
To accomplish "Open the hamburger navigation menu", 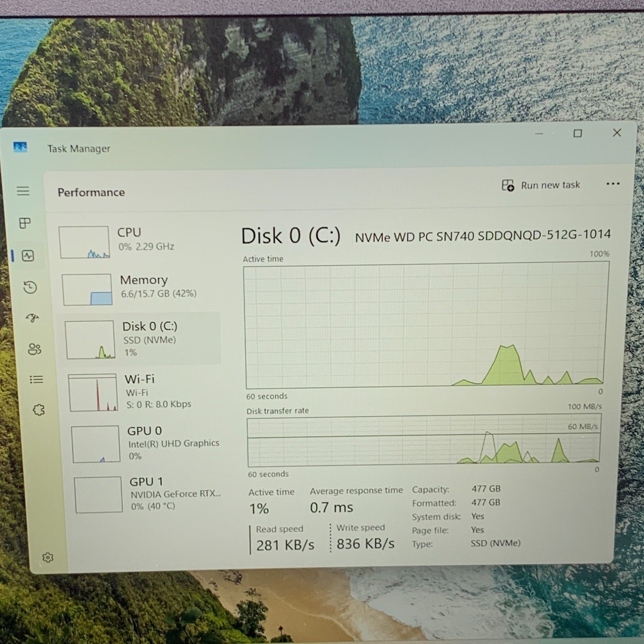I will 23,191.
